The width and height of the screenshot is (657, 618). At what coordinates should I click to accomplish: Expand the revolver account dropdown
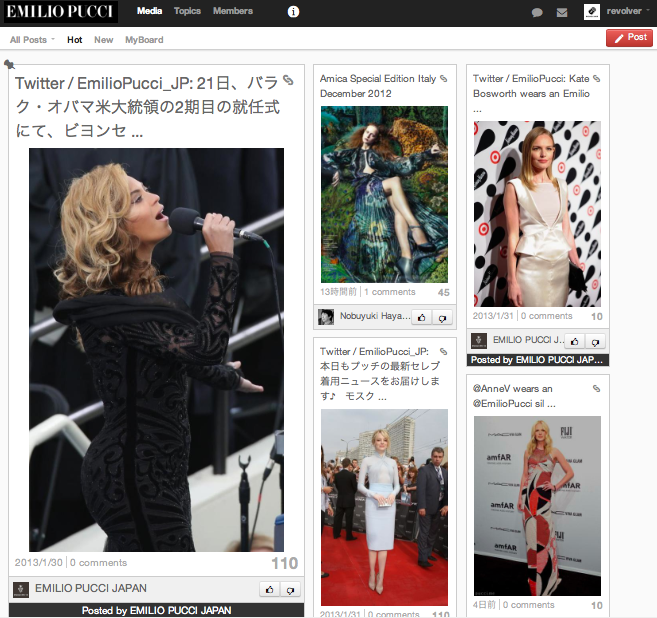[x=627, y=11]
